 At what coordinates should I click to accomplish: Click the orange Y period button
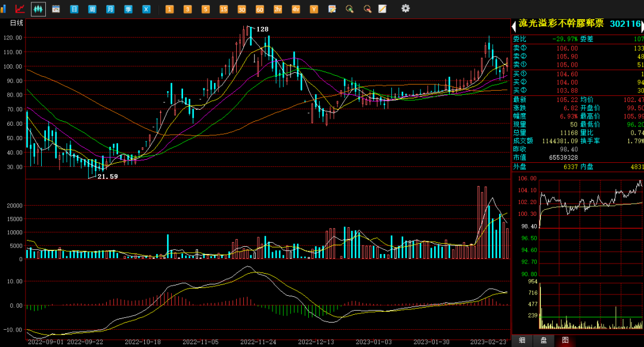tap(314, 10)
